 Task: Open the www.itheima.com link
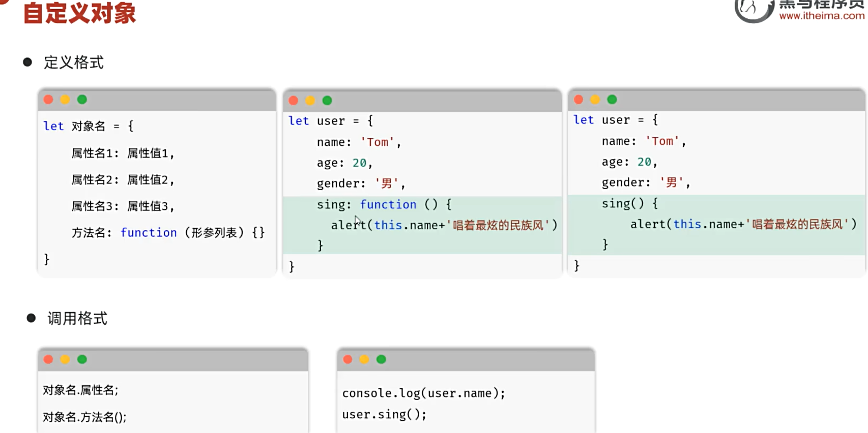pos(821,16)
